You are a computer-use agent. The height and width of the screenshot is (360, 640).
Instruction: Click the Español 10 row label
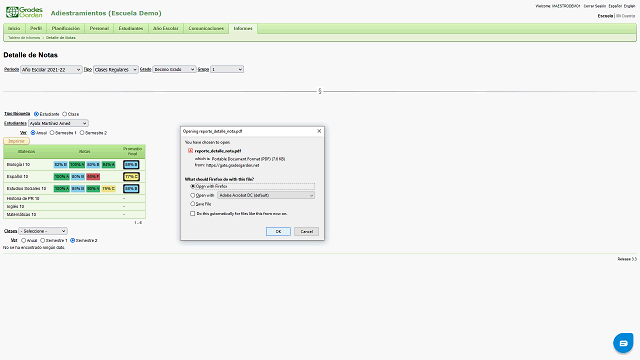(x=18, y=177)
